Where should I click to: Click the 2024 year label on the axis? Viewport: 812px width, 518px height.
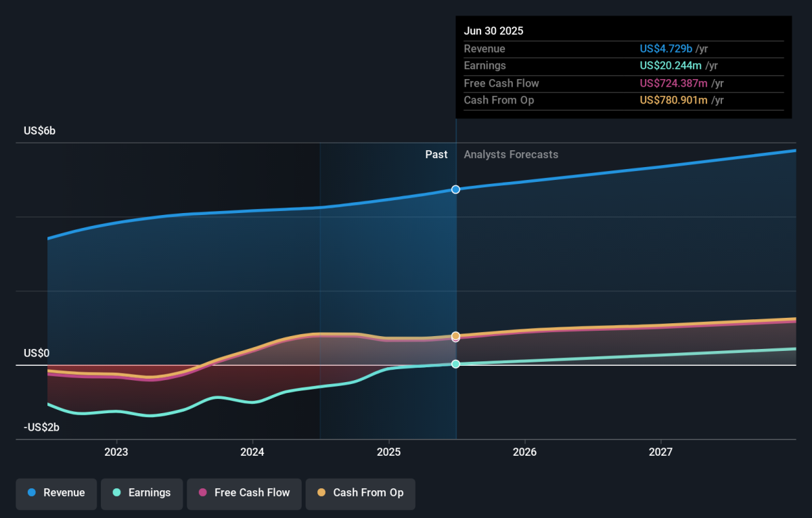point(252,451)
